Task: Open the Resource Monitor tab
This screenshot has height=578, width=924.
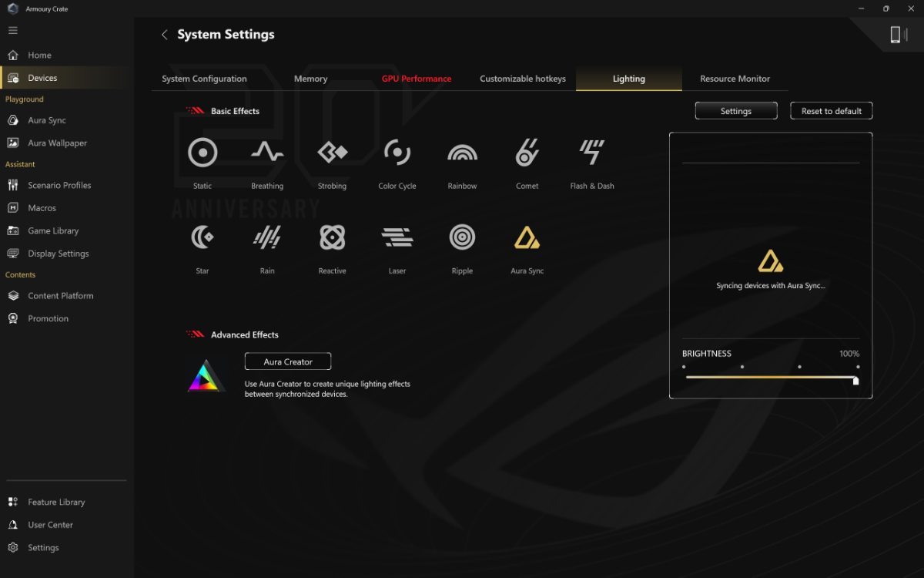Action: tap(735, 79)
